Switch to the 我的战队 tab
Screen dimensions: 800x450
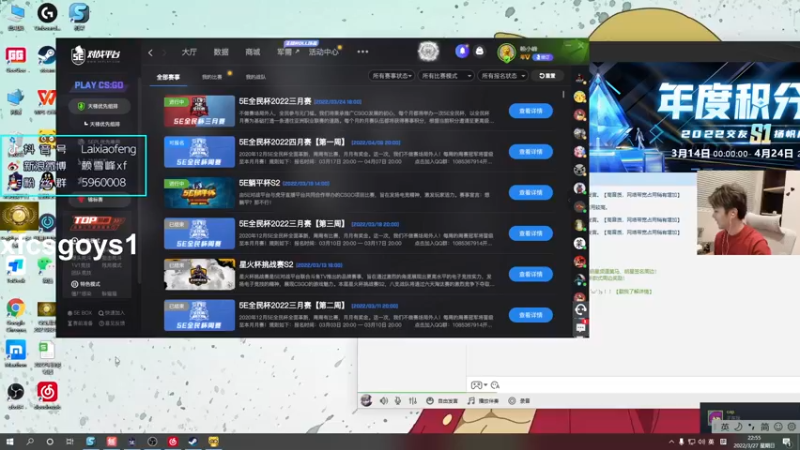(x=256, y=77)
